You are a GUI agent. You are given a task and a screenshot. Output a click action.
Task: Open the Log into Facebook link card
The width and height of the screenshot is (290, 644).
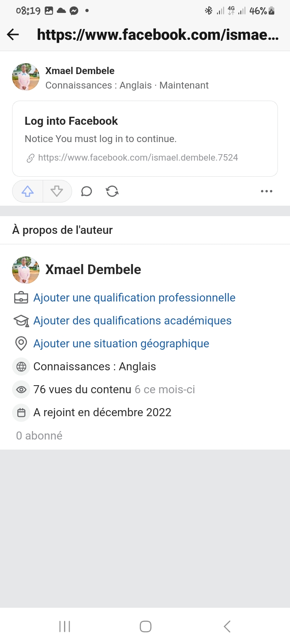pyautogui.click(x=145, y=130)
